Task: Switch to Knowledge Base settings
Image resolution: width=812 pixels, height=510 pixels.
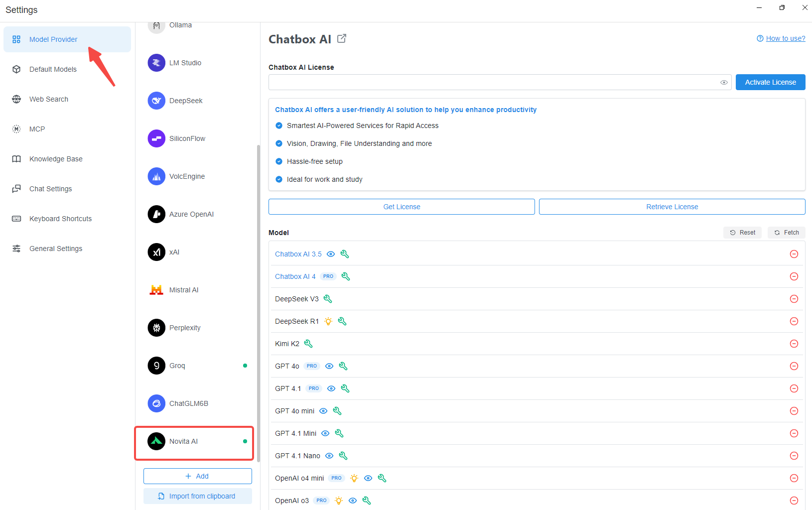Action: click(x=67, y=159)
